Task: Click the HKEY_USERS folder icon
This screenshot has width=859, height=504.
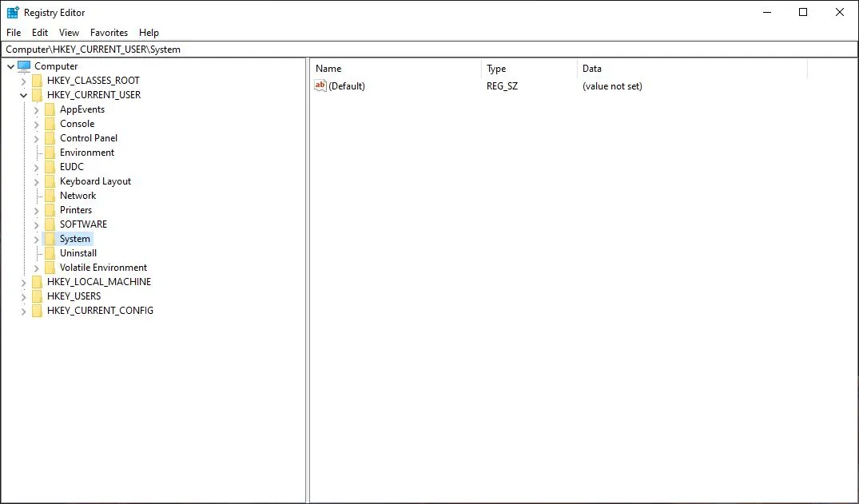Action: tap(37, 296)
